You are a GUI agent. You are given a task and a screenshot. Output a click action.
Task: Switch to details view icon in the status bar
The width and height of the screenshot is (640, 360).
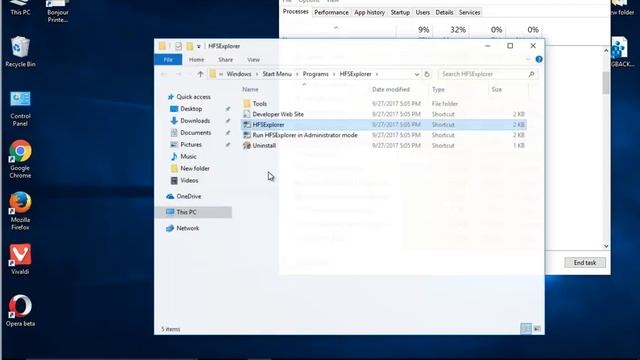pos(526,329)
